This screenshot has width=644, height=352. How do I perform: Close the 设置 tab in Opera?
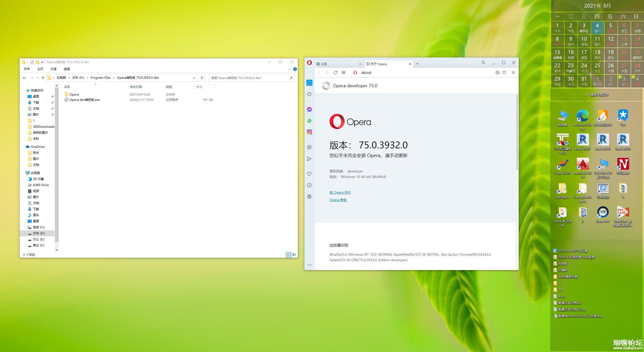[x=360, y=64]
